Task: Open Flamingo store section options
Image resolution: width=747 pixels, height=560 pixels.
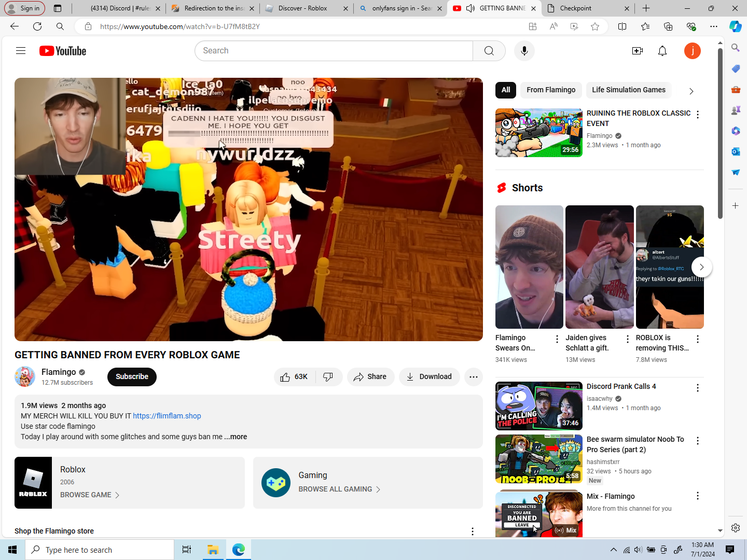Action: coord(473,531)
